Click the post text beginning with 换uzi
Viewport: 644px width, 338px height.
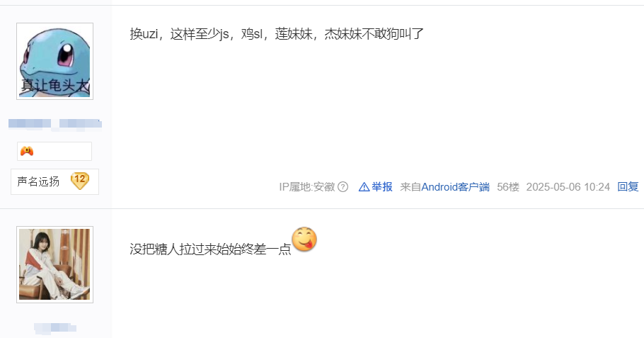pyautogui.click(x=277, y=34)
